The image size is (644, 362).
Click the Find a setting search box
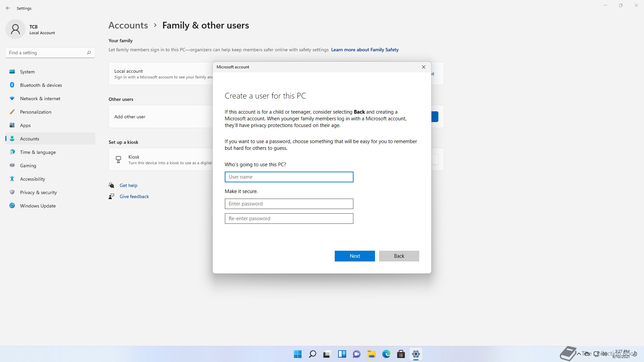point(50,53)
